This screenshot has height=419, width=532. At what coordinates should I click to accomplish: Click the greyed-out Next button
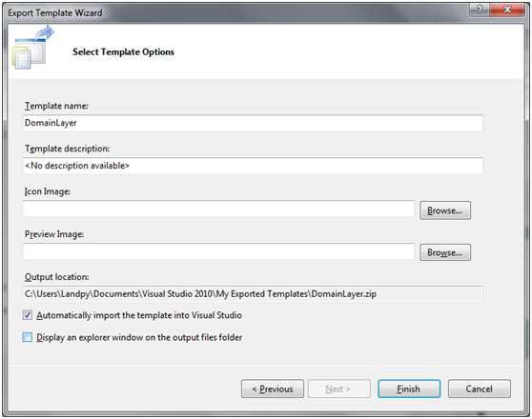click(339, 389)
